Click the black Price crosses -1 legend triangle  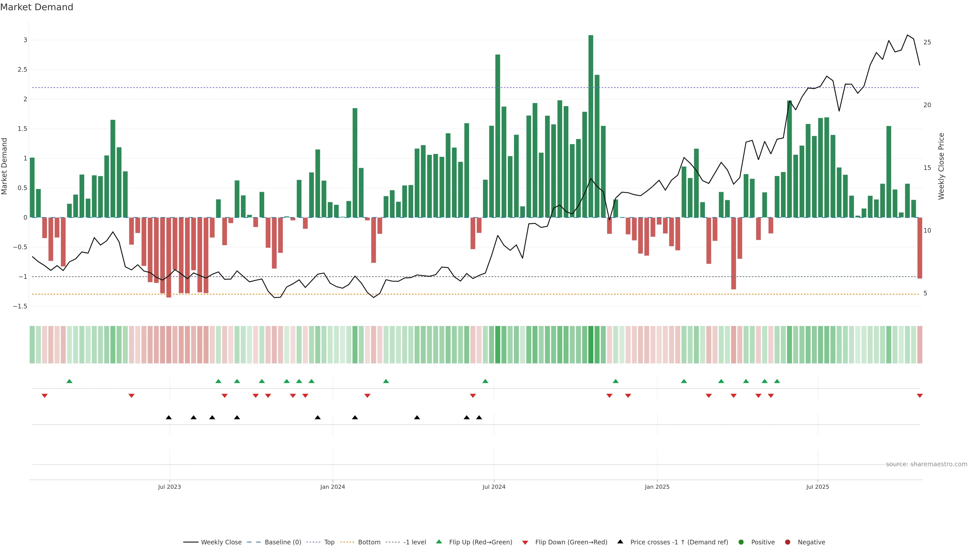tap(620, 542)
